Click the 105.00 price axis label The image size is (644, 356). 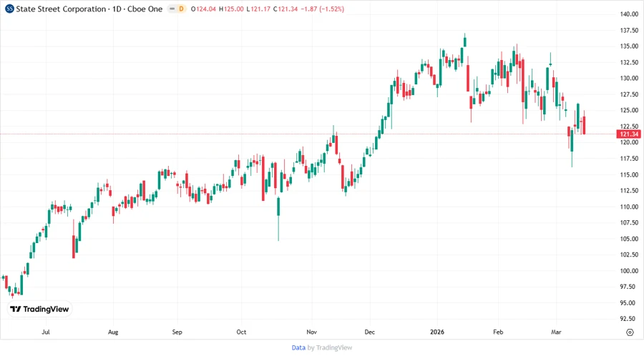629,239
